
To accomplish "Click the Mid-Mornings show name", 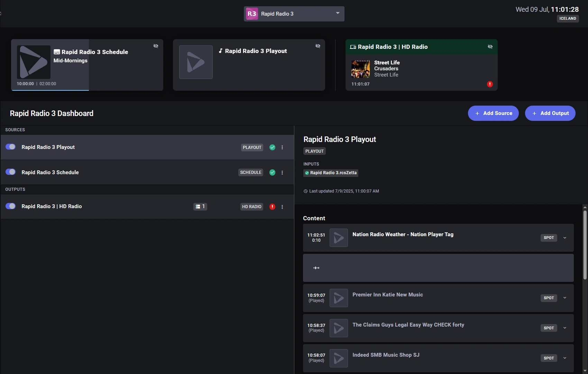I will pyautogui.click(x=71, y=61).
